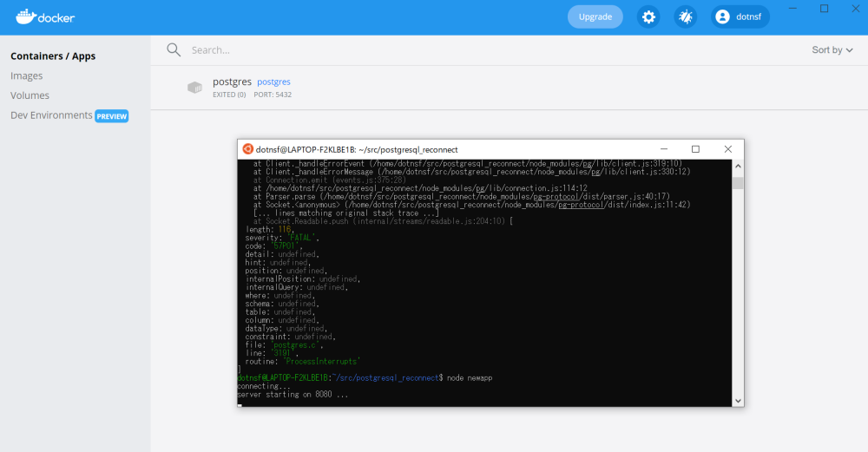
Task: Select the postgres container name
Action: 232,82
